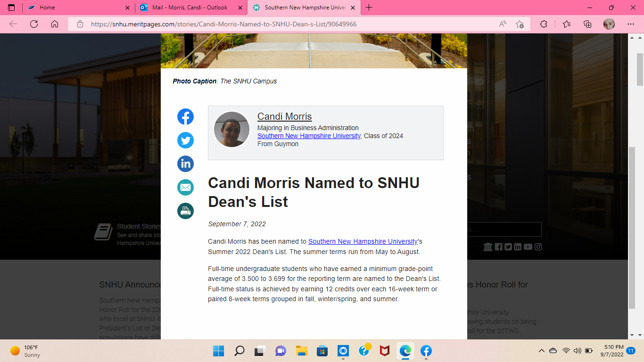Open Wi-Fi network tray icon
Screen dimensions: 644x362
(x=566, y=351)
